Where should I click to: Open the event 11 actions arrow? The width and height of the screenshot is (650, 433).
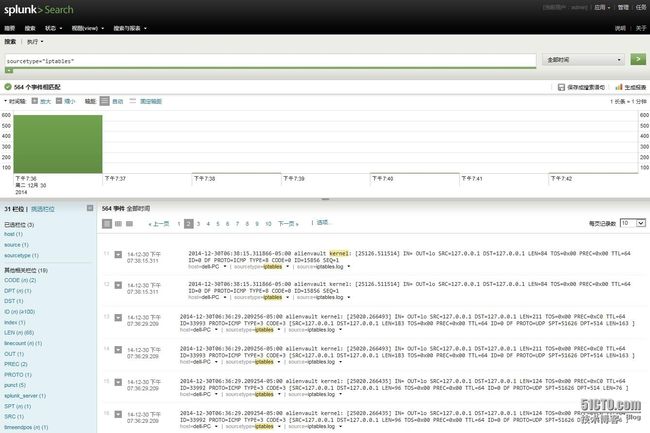118,254
